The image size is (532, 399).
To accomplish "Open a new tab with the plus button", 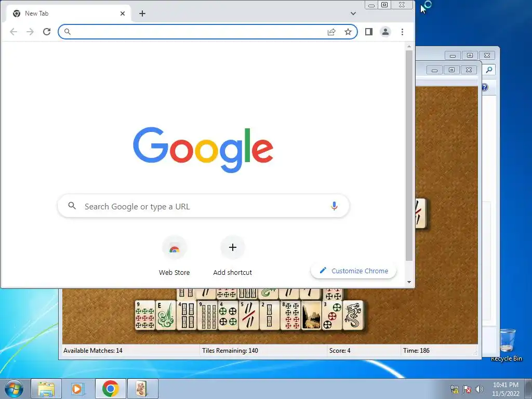I will pos(142,14).
